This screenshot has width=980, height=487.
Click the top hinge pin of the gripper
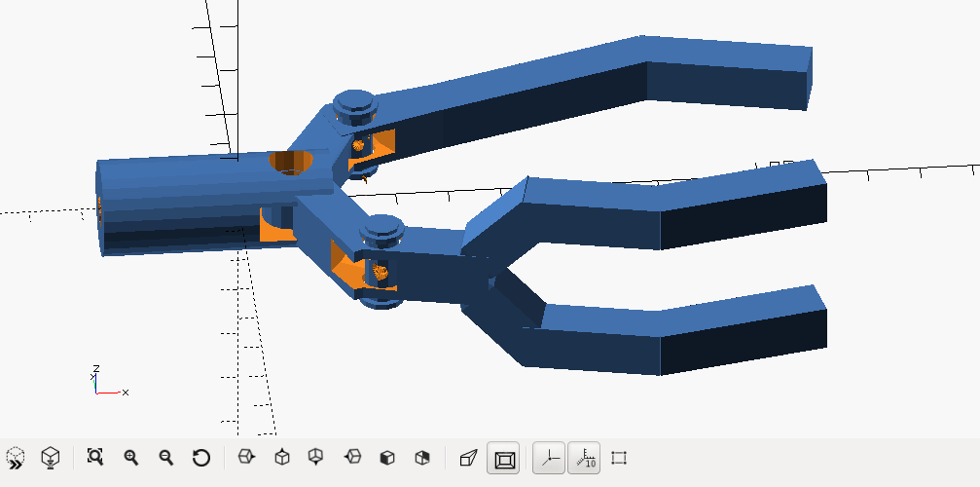point(356,105)
